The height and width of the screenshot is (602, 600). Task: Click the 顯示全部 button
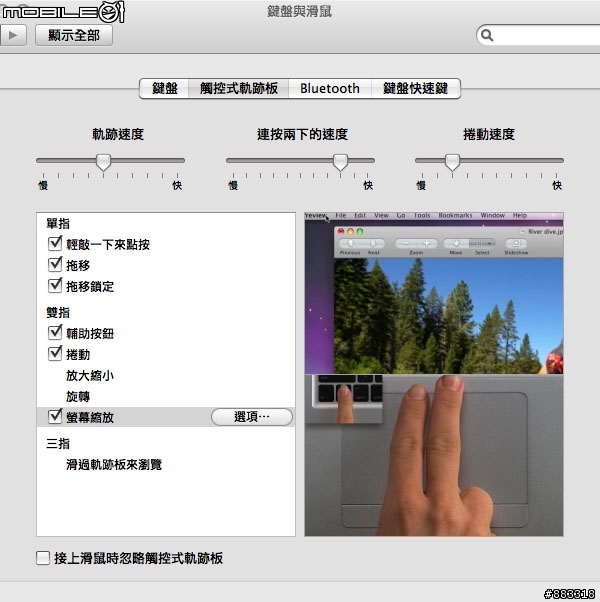point(74,35)
